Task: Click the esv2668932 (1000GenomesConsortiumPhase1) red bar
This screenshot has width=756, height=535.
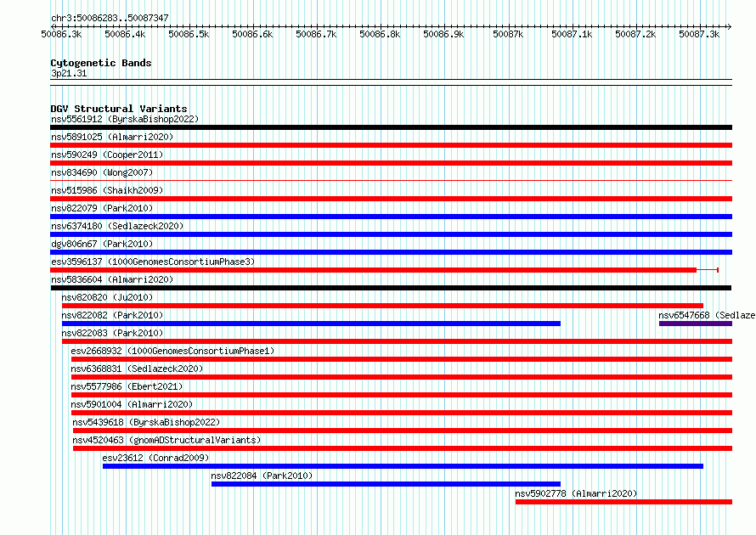Action: 402,359
